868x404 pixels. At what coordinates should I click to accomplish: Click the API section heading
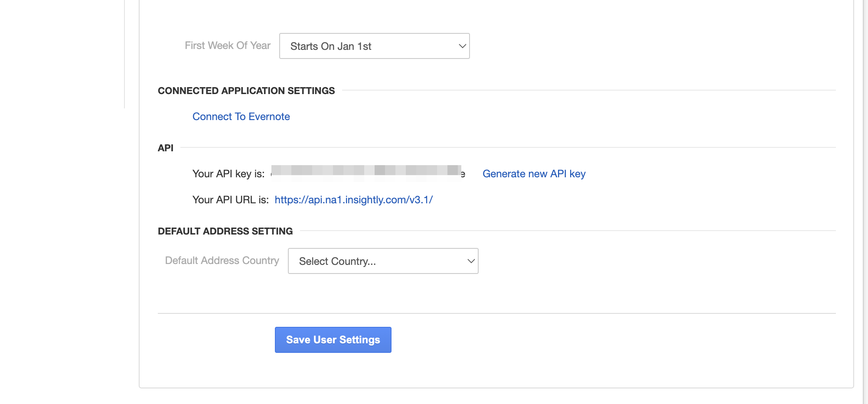165,148
